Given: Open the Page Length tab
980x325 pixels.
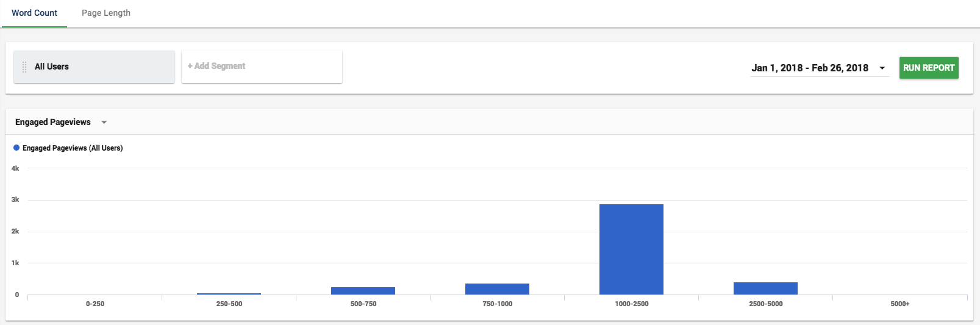Looking at the screenshot, I should click(x=106, y=13).
